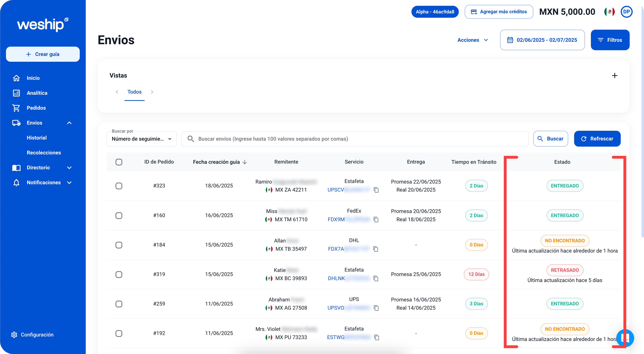The width and height of the screenshot is (644, 354).
Task: Click in the Buscar envíos search field
Action: click(355, 139)
